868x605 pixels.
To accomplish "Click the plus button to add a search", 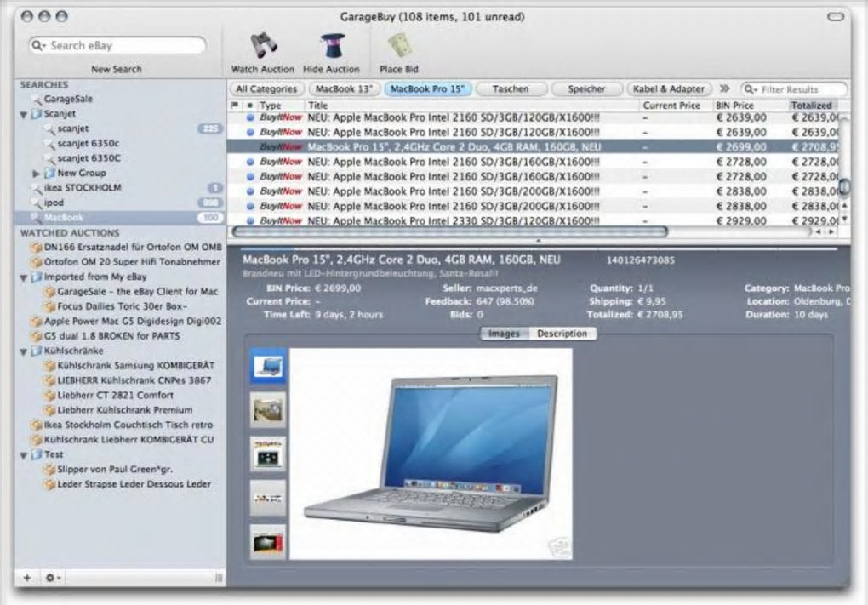I will tap(27, 578).
